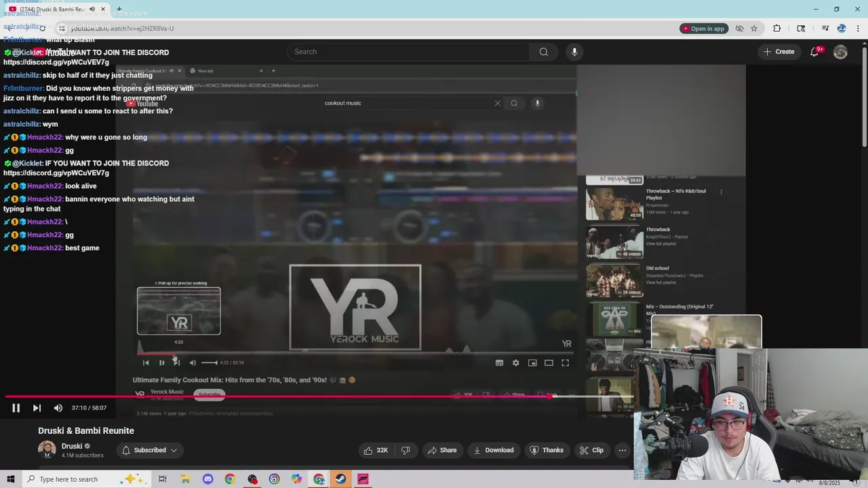The width and height of the screenshot is (868, 488).
Task: Open Steam from the taskbar
Action: pos(340,479)
